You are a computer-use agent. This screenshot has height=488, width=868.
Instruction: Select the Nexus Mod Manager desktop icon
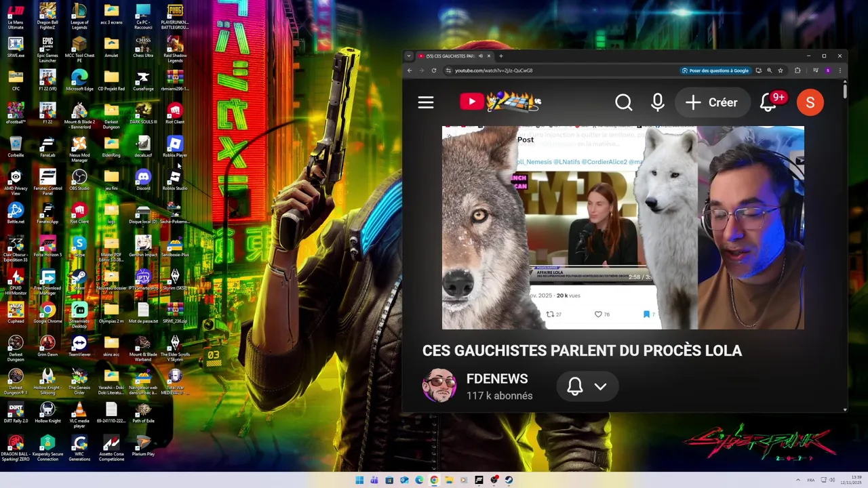point(79,150)
